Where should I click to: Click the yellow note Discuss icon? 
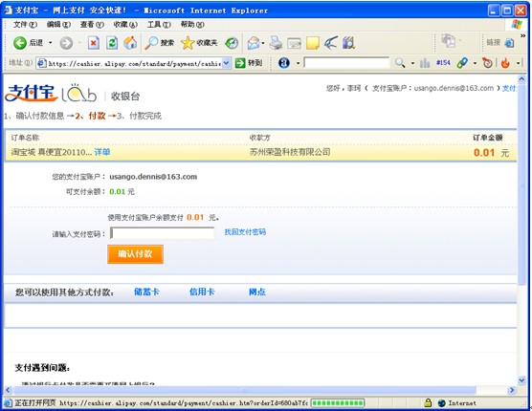click(313, 43)
